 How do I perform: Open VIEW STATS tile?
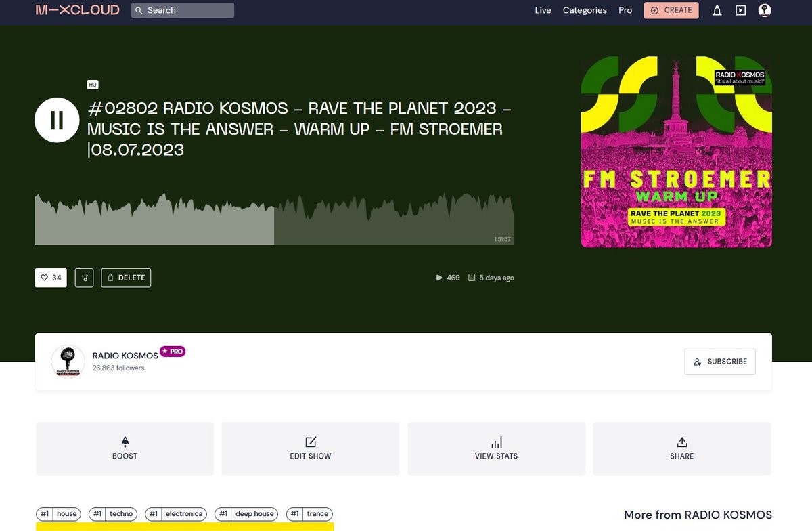coord(496,449)
